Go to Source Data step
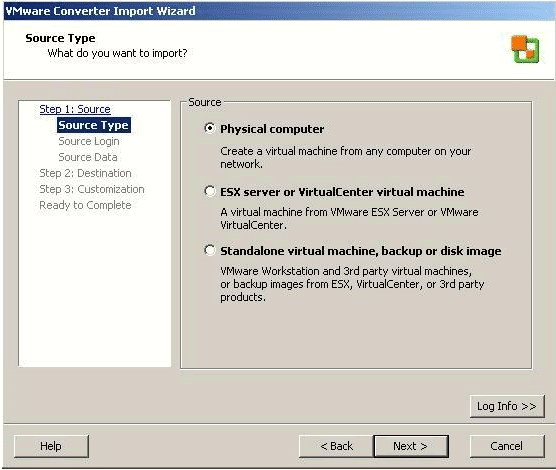The width and height of the screenshot is (556, 470). point(88,157)
